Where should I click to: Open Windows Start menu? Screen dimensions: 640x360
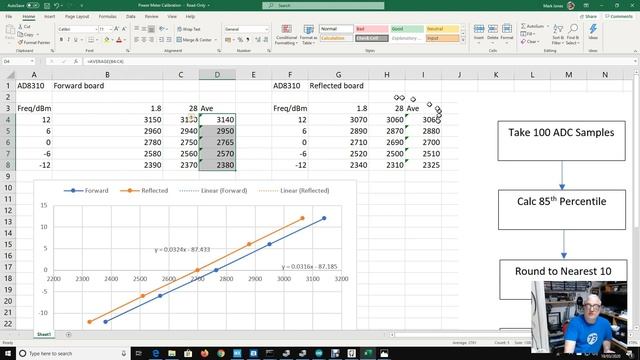click(7, 353)
